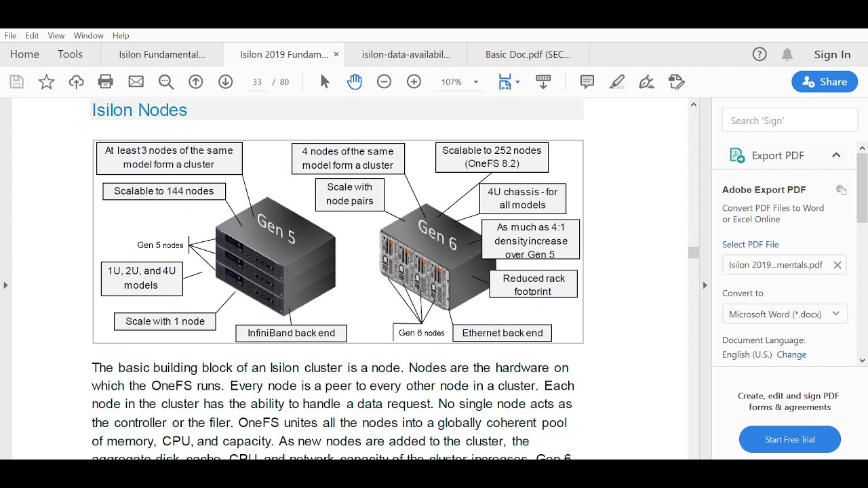Switch to the Basic Doc.pdf tab
Screen dimensions: 868x488
[528, 54]
